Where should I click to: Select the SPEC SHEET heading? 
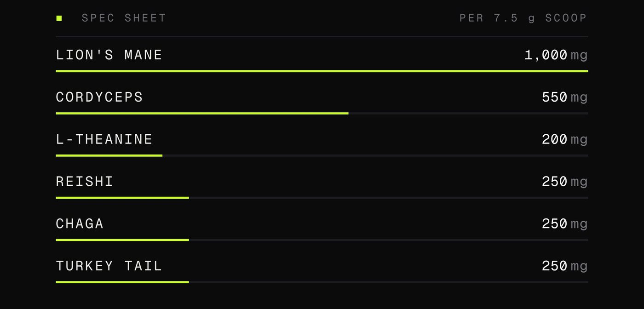tap(124, 18)
